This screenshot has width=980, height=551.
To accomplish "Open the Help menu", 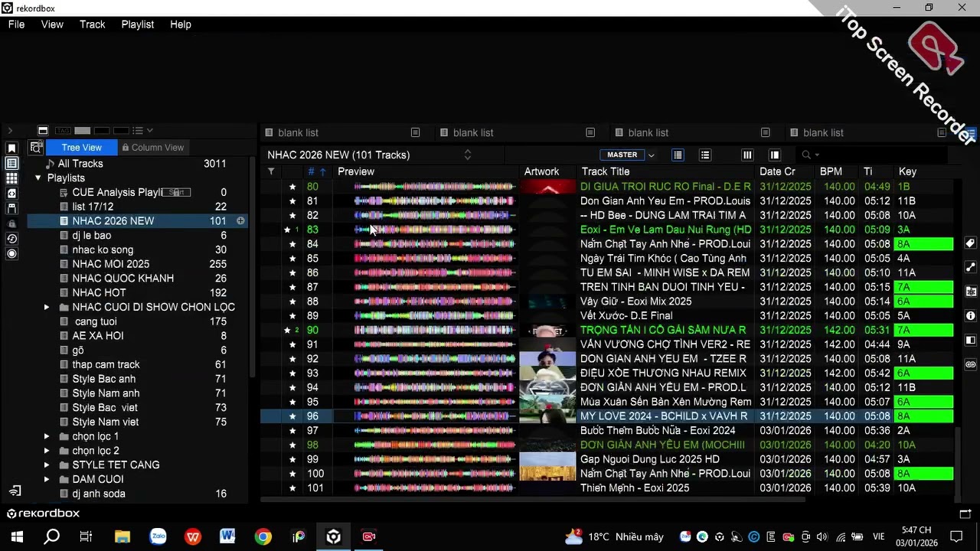I will [181, 24].
